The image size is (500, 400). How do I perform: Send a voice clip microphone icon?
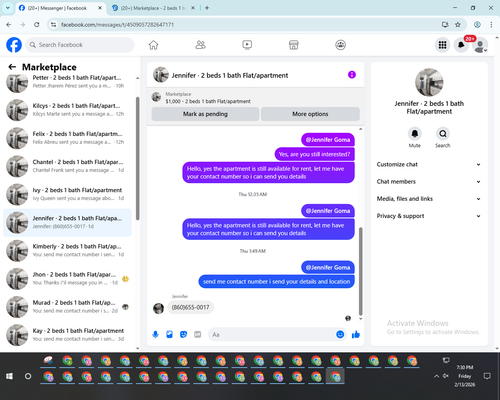pos(155,334)
